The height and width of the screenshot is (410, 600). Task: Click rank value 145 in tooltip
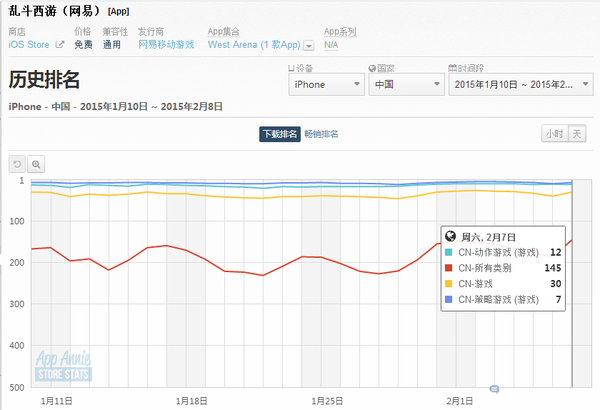pos(553,268)
